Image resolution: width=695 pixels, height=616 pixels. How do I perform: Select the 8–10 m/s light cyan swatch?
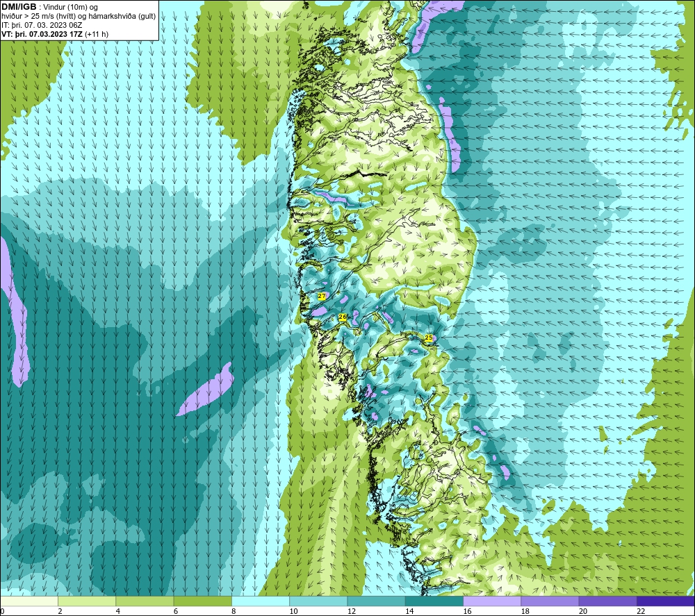pyautogui.click(x=261, y=601)
